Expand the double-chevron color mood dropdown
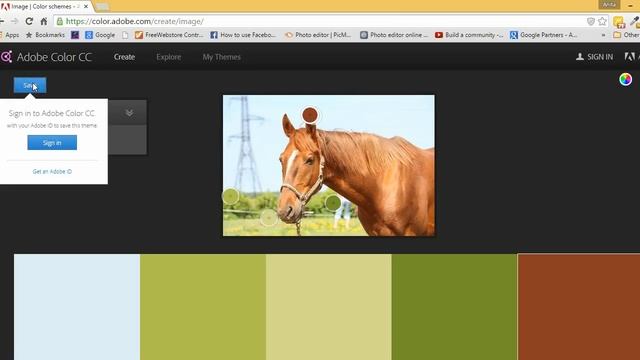The width and height of the screenshot is (640, 360). click(x=129, y=113)
